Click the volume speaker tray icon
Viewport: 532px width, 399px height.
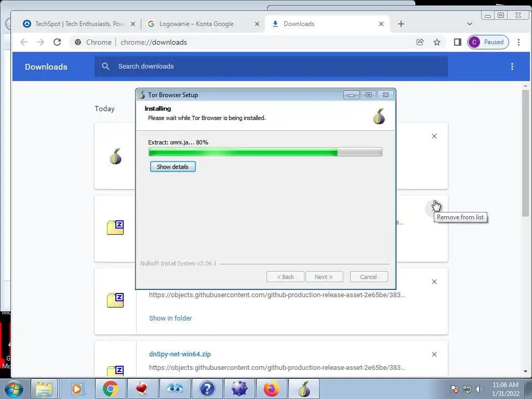(x=480, y=389)
